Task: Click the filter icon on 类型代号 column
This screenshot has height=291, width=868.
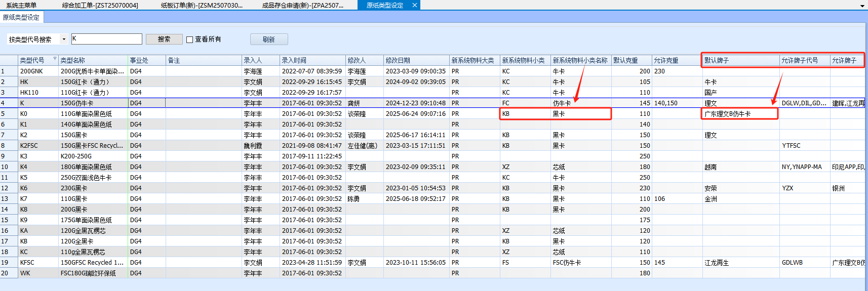Action: [x=55, y=59]
